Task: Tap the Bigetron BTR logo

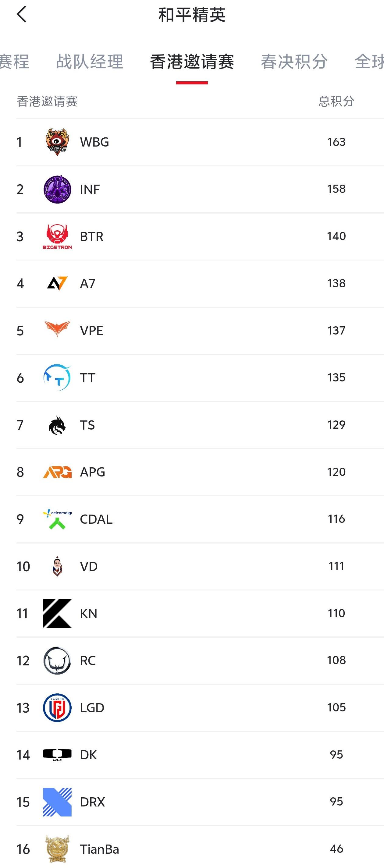Action: (57, 236)
